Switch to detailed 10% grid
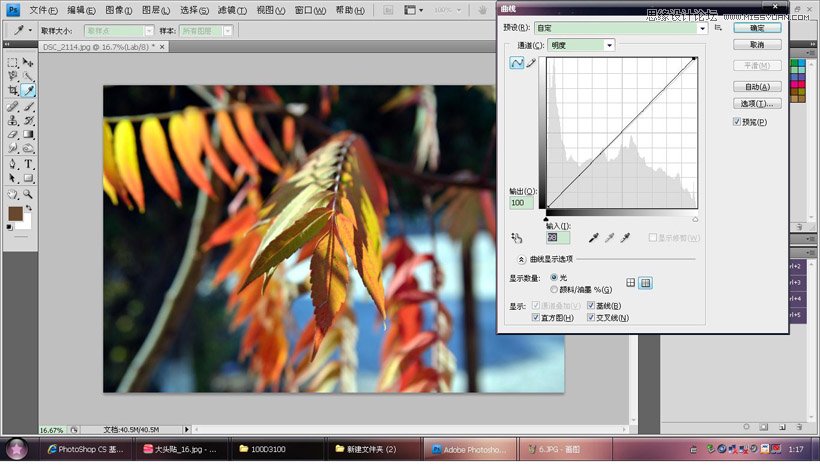820x467 pixels. [646, 283]
